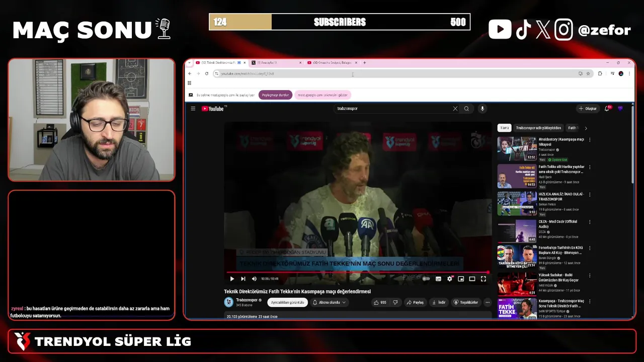Open options menu for '#insidestory' video
The width and height of the screenshot is (644, 362).
(x=590, y=140)
